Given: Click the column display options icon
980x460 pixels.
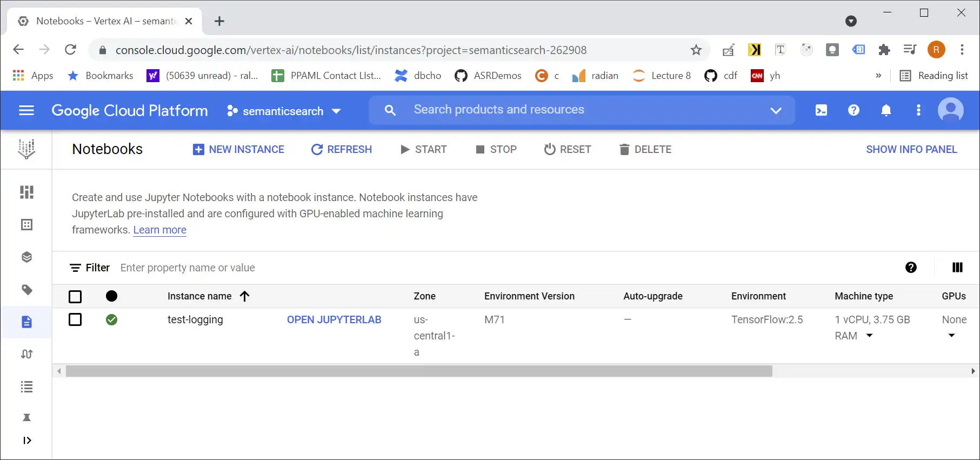Looking at the screenshot, I should (957, 268).
